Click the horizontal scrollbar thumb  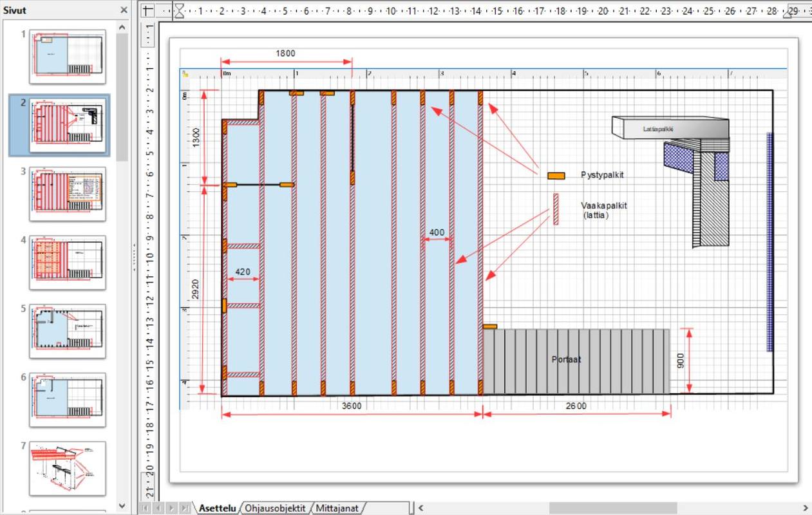click(x=612, y=508)
